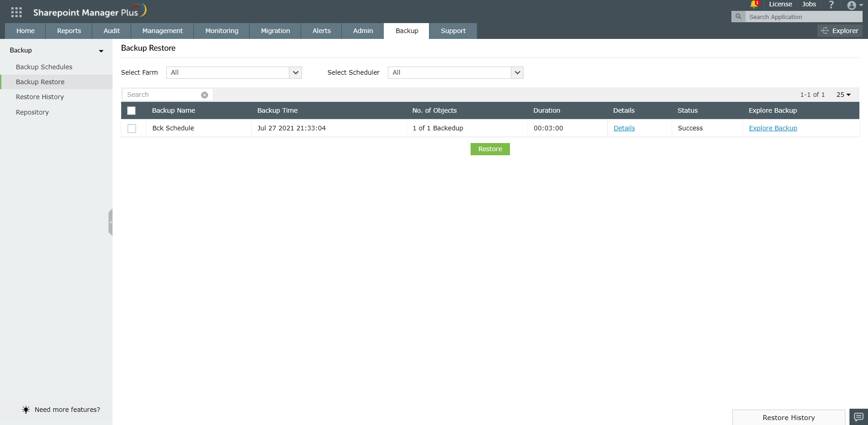This screenshot has height=425, width=868.
Task: Open the user account menu icon
Action: point(853,5)
